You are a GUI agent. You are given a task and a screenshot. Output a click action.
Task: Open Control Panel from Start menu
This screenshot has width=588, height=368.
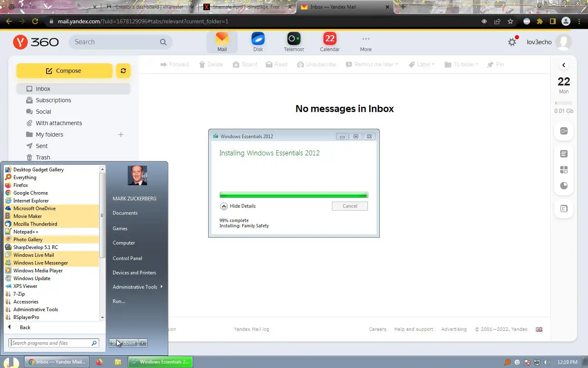(x=127, y=258)
